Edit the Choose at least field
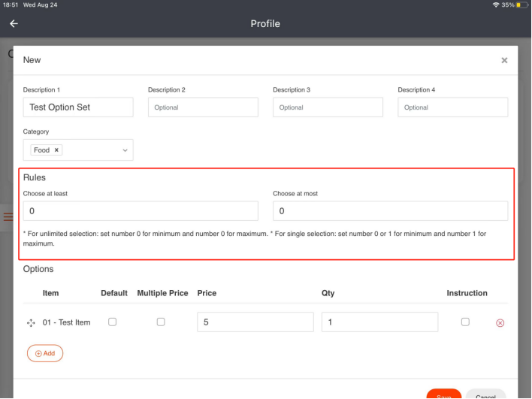This screenshot has width=532, height=399. pyautogui.click(x=141, y=211)
